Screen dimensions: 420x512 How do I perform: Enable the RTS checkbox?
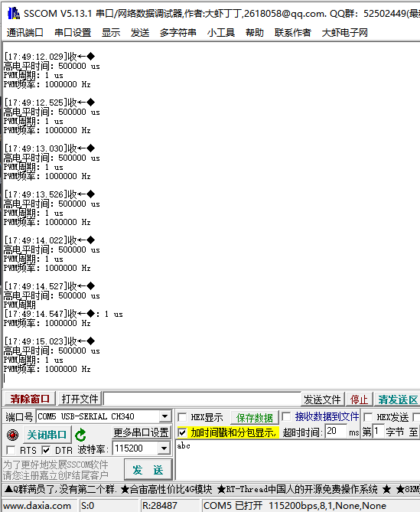pyautogui.click(x=11, y=450)
